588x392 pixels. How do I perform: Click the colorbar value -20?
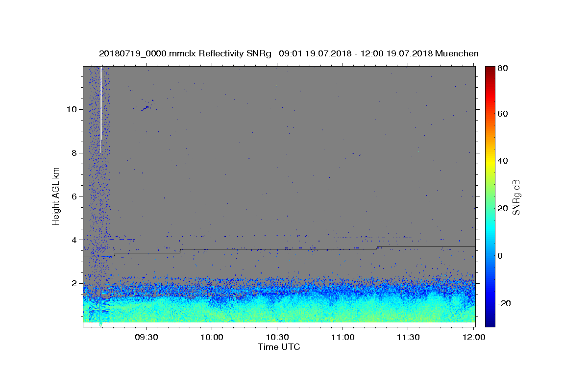pos(505,303)
